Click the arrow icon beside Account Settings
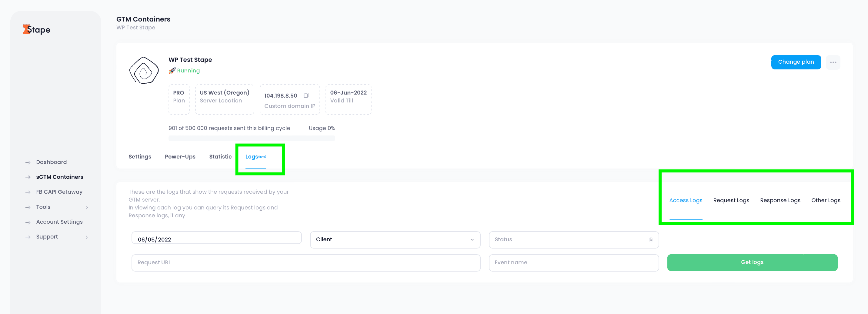 pyautogui.click(x=28, y=222)
